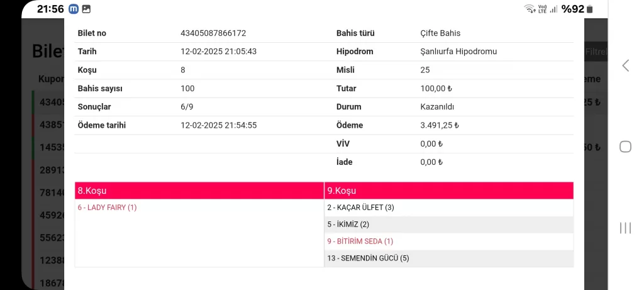
Task: Open the recent apps three-line button
Action: pos(625,228)
